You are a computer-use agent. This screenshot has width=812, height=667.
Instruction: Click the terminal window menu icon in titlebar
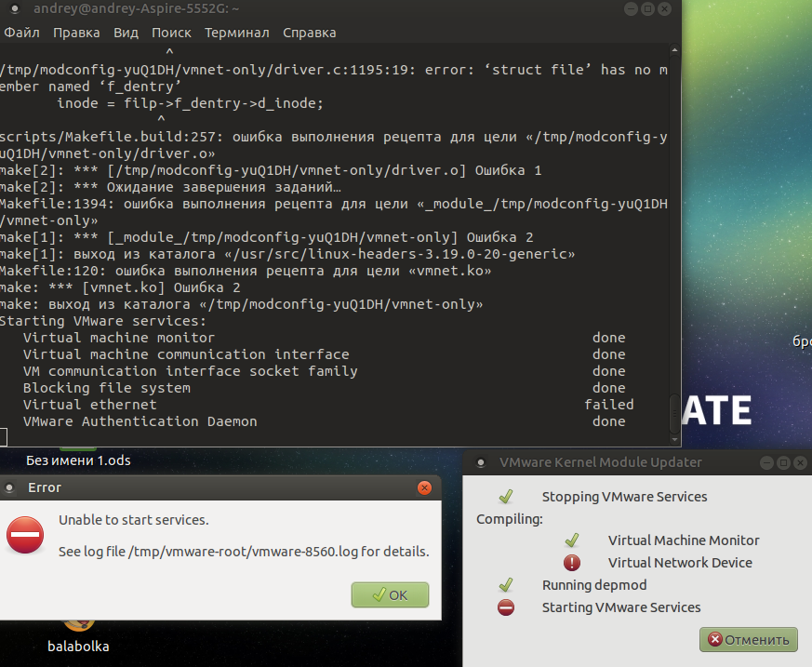15,8
